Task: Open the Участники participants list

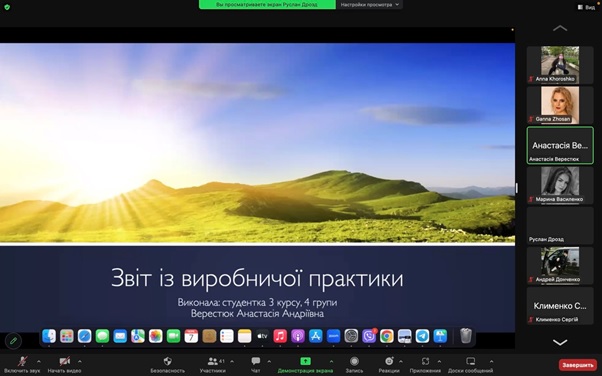Action: coord(213,361)
